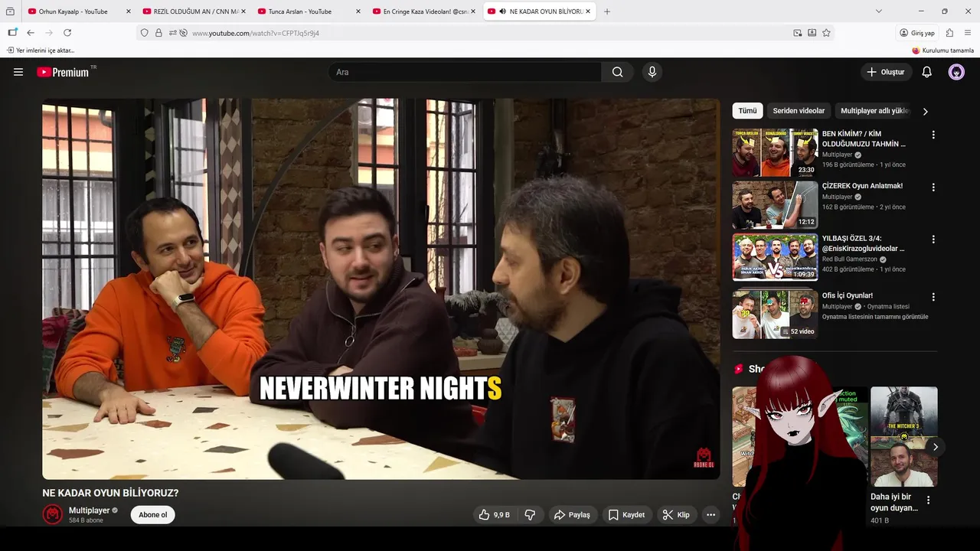Viewport: 980px width, 551px height.
Task: Reload the page
Action: click(x=67, y=33)
